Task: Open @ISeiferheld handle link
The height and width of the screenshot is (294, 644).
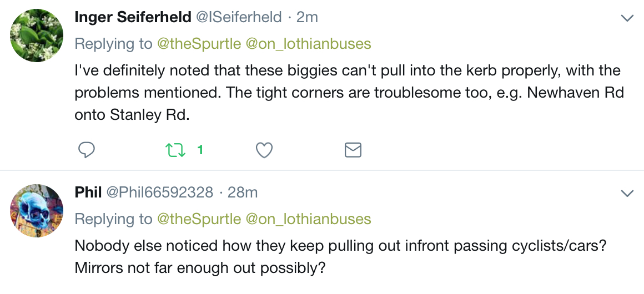Action: 239,17
